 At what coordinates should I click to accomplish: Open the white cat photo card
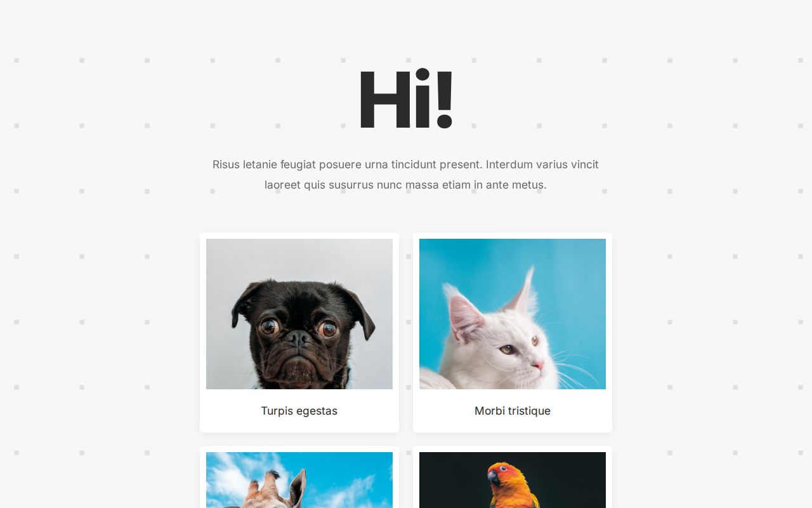click(513, 332)
